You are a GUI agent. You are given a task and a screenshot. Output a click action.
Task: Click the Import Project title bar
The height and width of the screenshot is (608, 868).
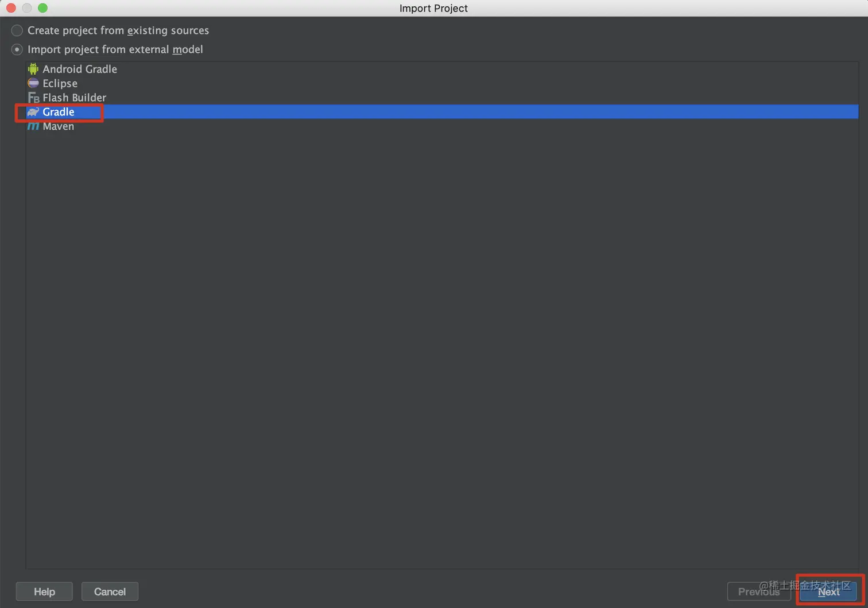point(433,8)
